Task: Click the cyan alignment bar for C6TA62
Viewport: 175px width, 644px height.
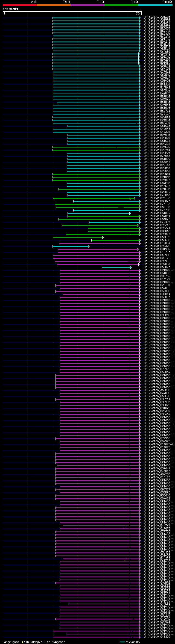Action: [96, 18]
